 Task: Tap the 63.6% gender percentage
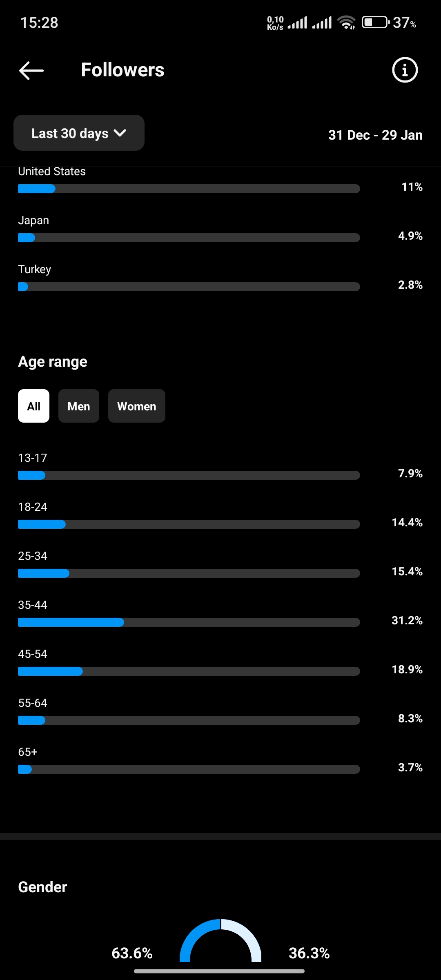[x=132, y=953]
